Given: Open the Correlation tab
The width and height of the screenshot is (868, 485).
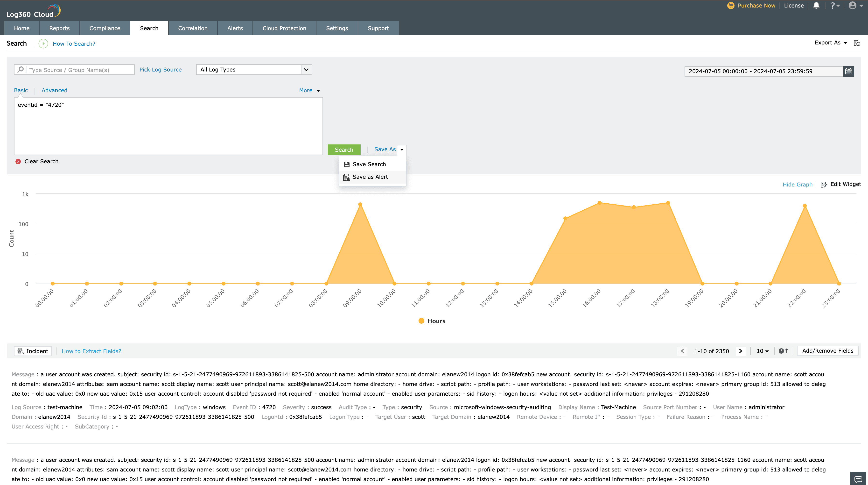Looking at the screenshot, I should pos(193,28).
